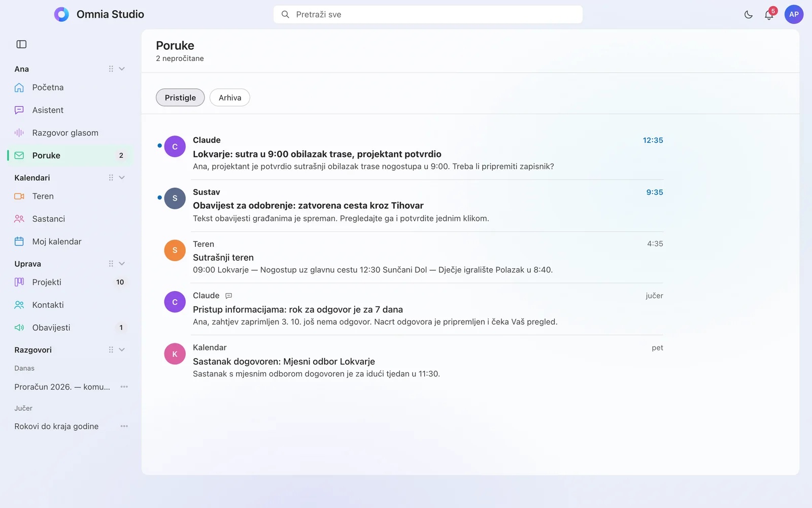Open Sastanci people icon in sidebar
812x508 pixels.
click(19, 219)
